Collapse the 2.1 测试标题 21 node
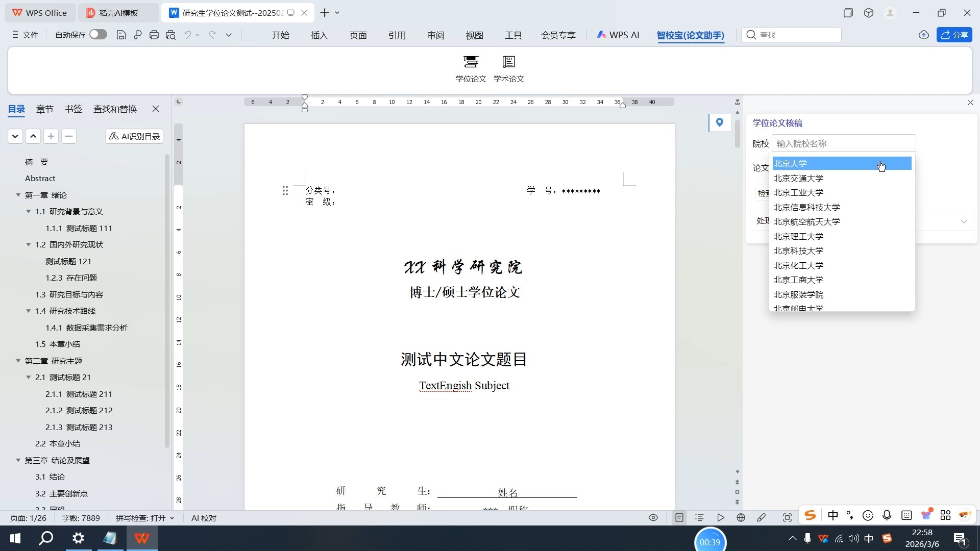The width and height of the screenshot is (980, 551). click(x=29, y=378)
